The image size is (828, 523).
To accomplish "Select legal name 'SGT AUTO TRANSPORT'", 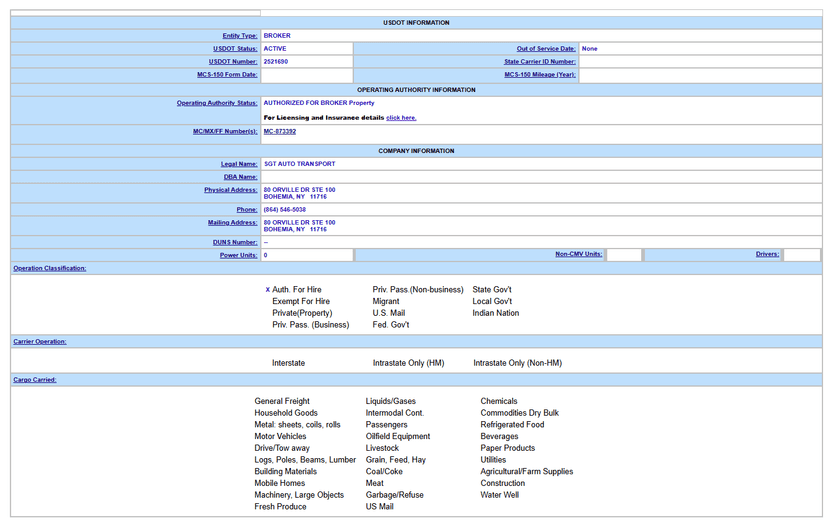I will pyautogui.click(x=299, y=164).
